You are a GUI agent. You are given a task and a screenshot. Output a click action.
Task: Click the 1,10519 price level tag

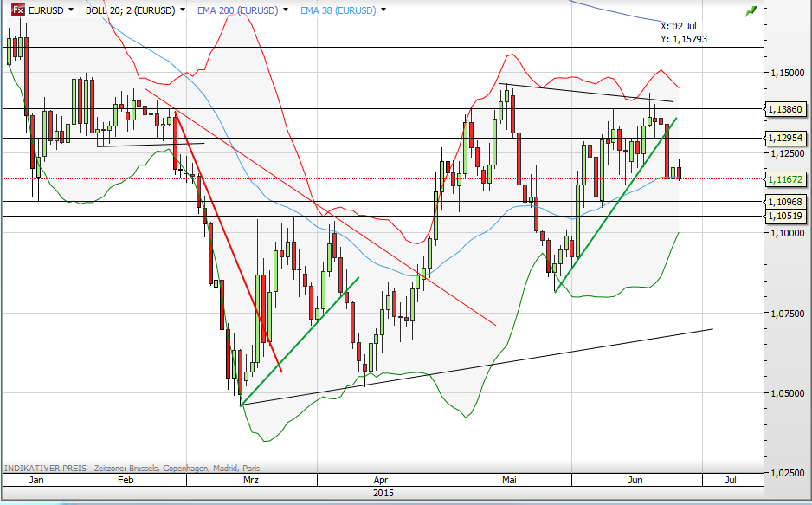[x=785, y=216]
